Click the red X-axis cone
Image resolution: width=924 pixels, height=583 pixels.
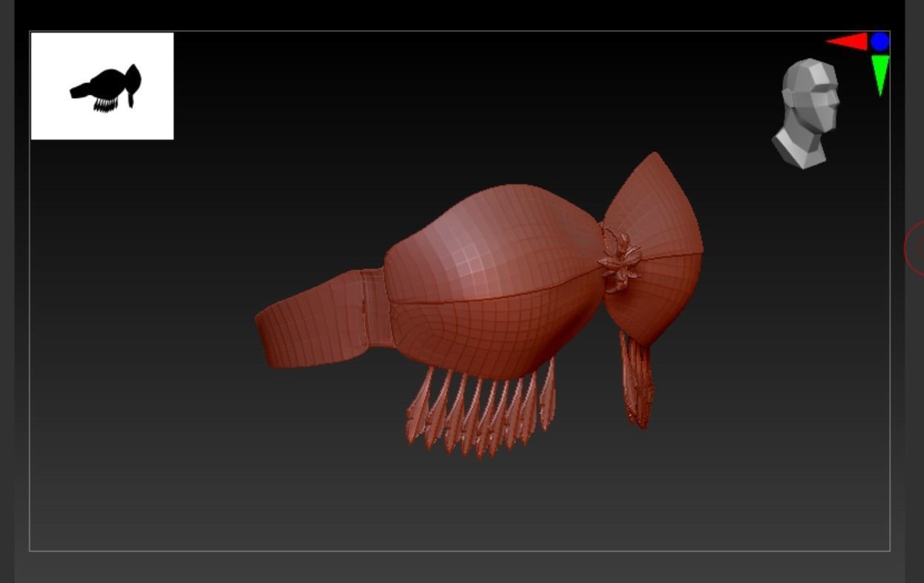848,42
